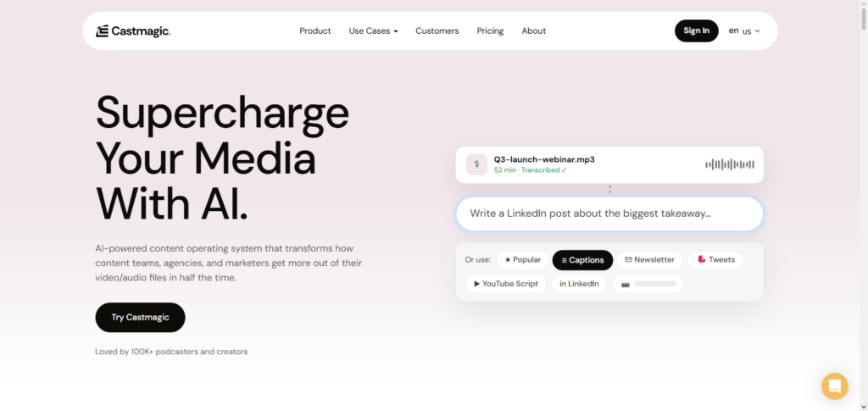This screenshot has height=411, width=868.
Task: Click the Castmagic logo
Action: (133, 31)
